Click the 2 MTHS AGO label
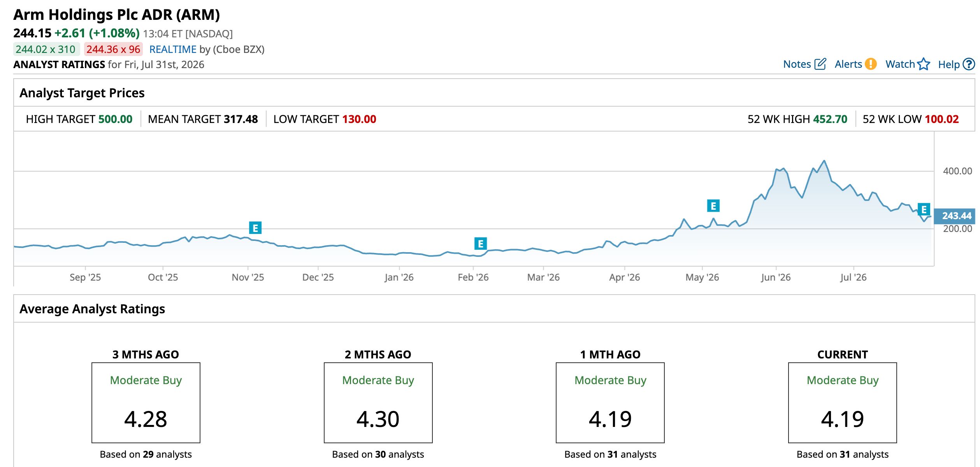 point(378,355)
